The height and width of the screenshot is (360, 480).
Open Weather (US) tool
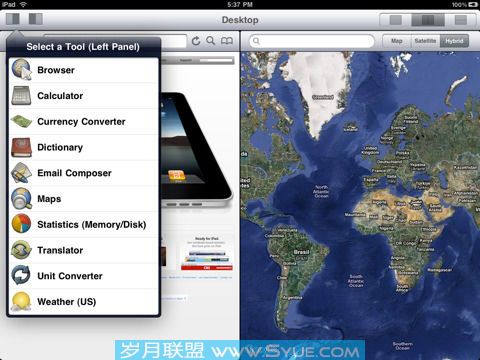(83, 302)
